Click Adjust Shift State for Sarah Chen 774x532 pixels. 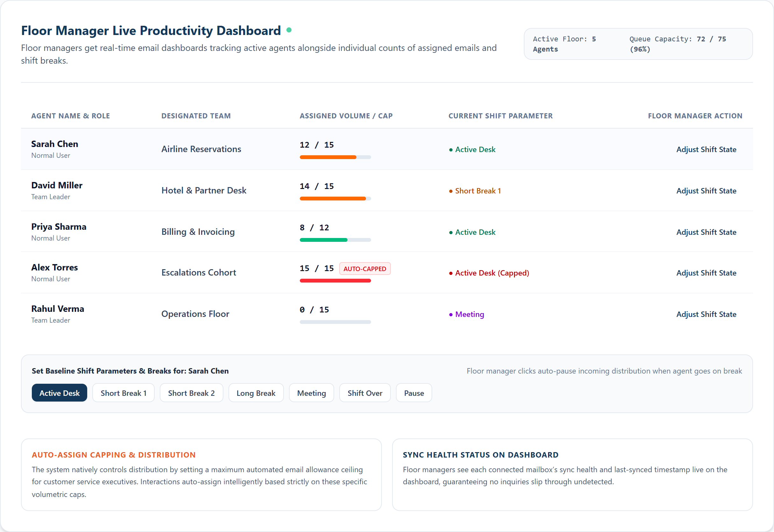[x=706, y=149]
